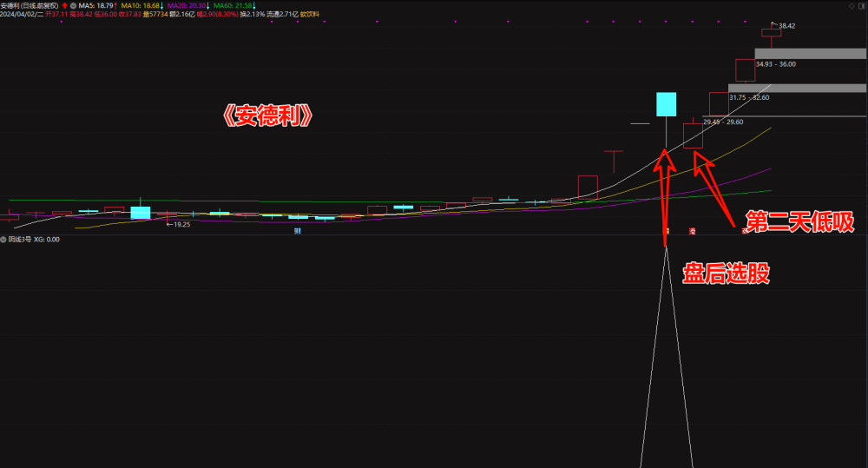The height and width of the screenshot is (468, 868).
Task: Select the MA5: 18.79 indicator label
Action: (97, 5)
